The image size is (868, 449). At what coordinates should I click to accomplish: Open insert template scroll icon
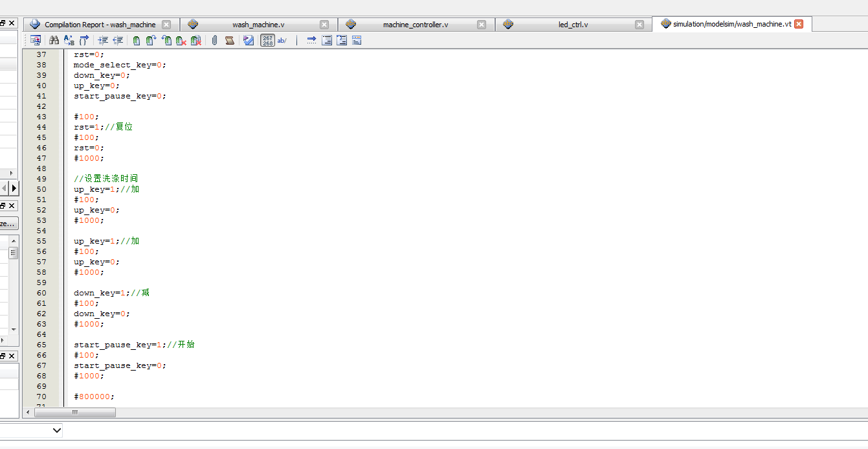tap(229, 40)
